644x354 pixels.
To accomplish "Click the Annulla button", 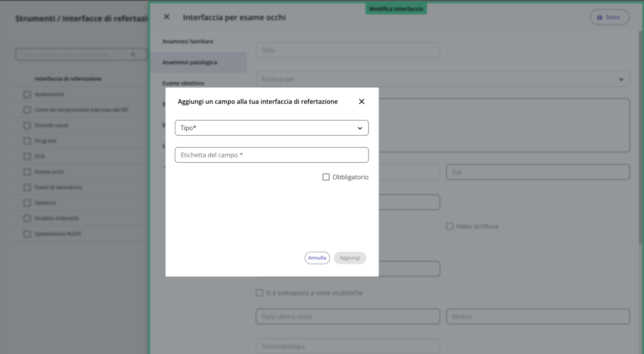I will (317, 258).
